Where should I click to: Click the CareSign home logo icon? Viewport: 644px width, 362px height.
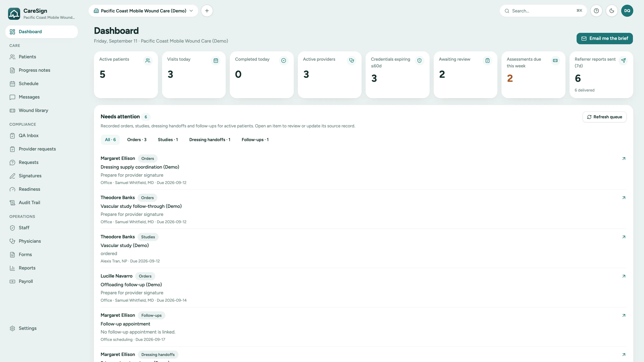14,14
